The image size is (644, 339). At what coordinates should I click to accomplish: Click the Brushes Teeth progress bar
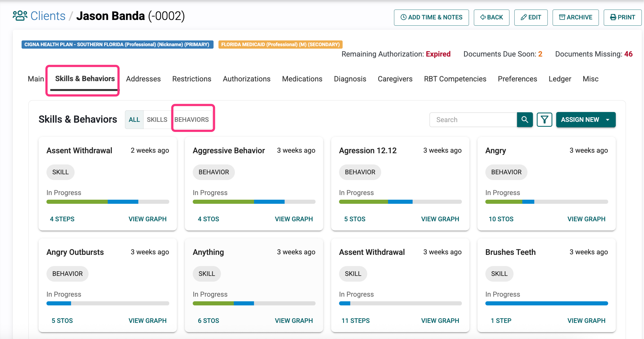pos(546,303)
